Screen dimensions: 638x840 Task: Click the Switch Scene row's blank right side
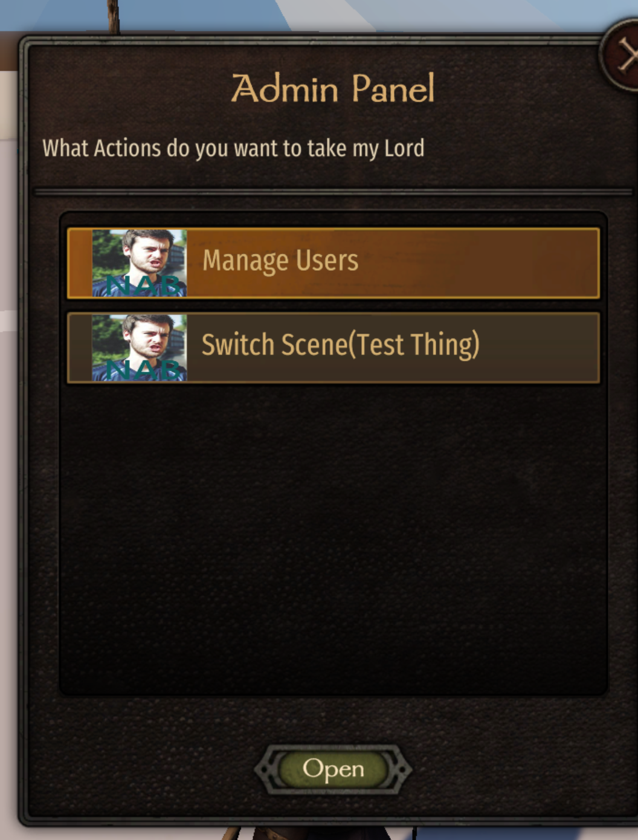538,347
